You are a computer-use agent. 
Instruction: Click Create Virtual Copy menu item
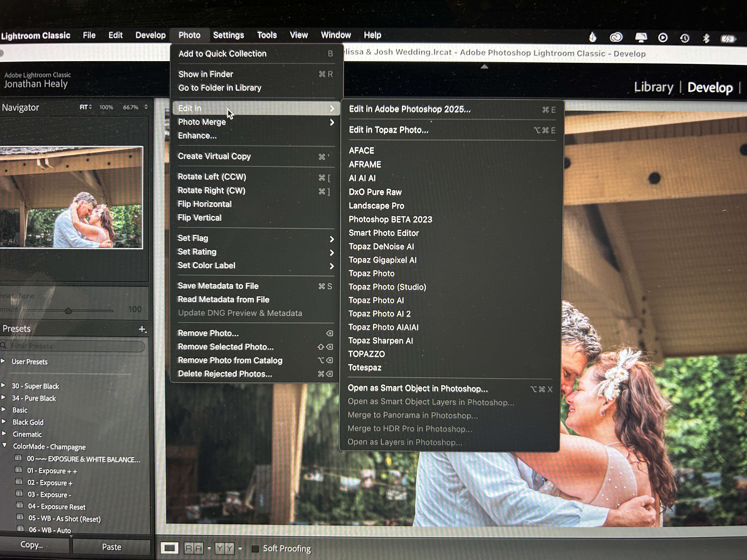tap(214, 156)
